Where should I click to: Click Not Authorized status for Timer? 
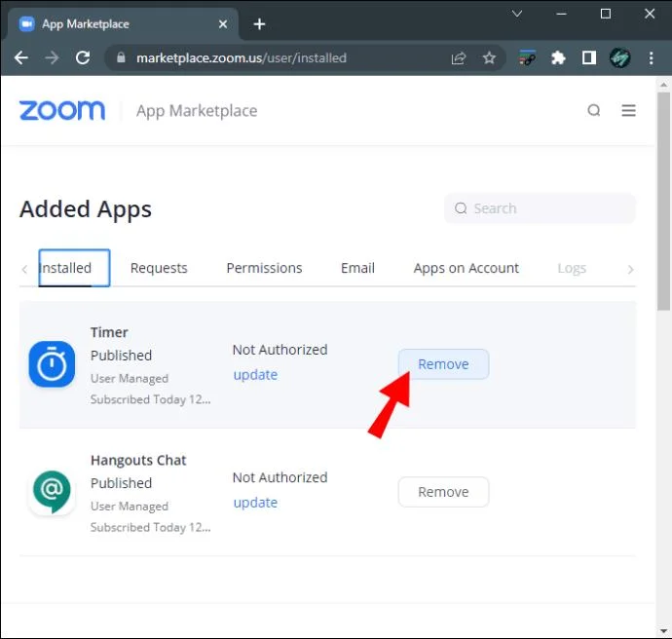(280, 350)
